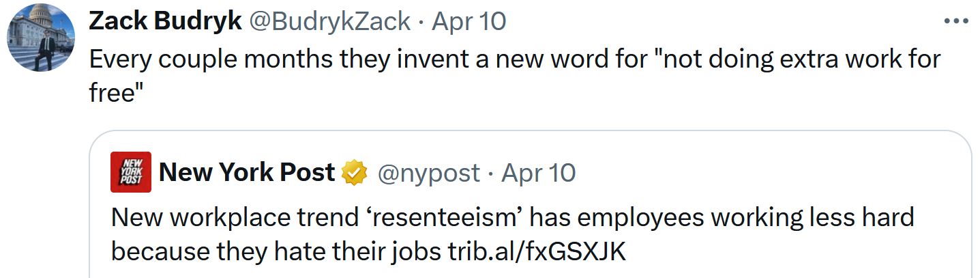Open Zack Budryk's tweet via Apr 10 timestamp
Viewport: 980px width, 278px height.
pyautogui.click(x=469, y=21)
